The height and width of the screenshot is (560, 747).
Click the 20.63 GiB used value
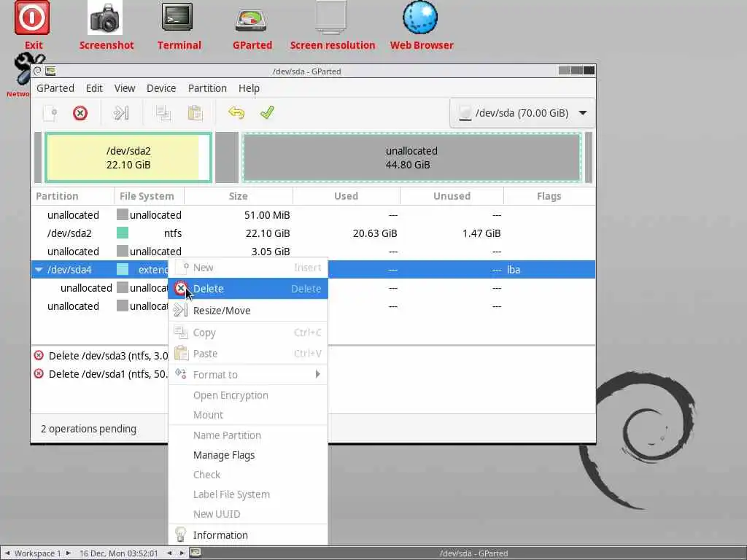click(374, 233)
